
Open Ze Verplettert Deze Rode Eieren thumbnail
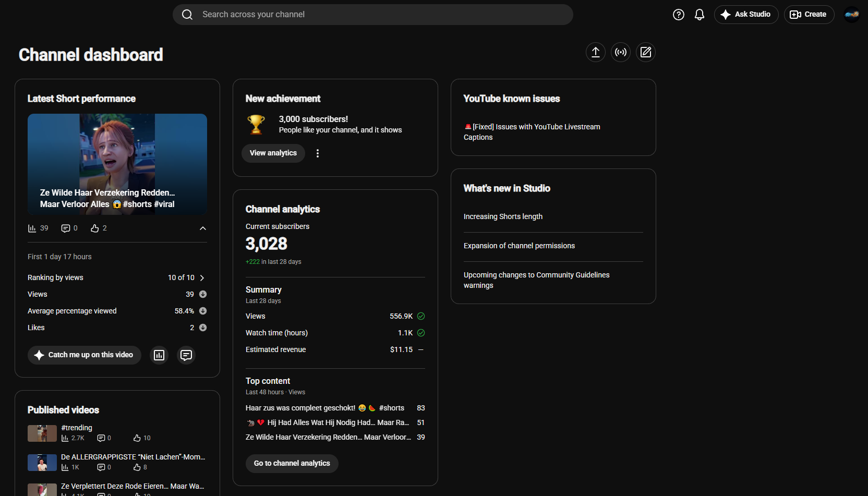tap(42, 490)
